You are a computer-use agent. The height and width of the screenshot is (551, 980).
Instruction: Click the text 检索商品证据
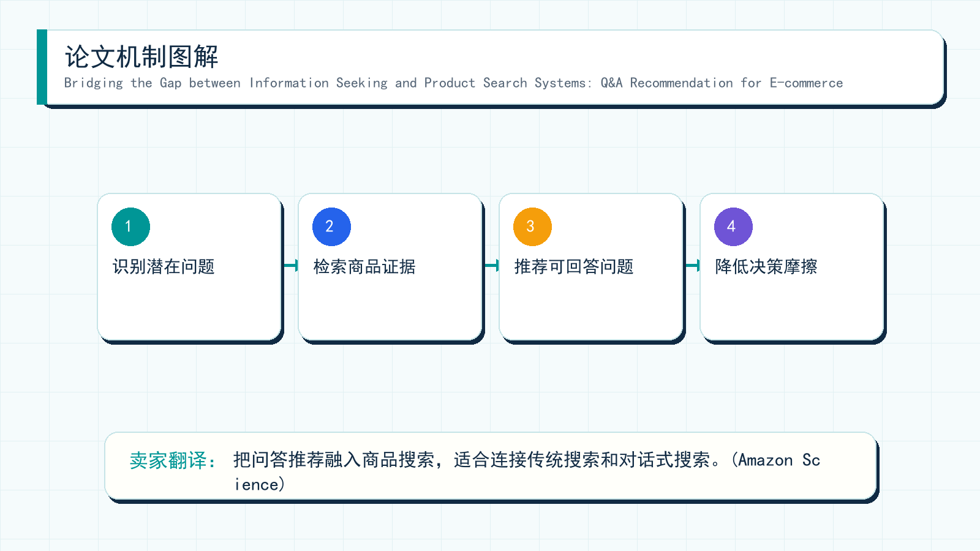pyautogui.click(x=364, y=266)
